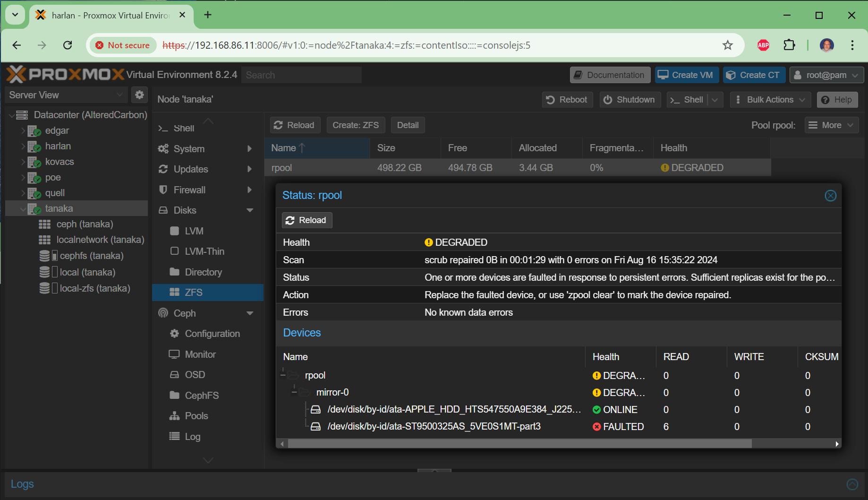This screenshot has width=868, height=500.
Task: Reload the rpool status dialog
Action: pyautogui.click(x=307, y=220)
